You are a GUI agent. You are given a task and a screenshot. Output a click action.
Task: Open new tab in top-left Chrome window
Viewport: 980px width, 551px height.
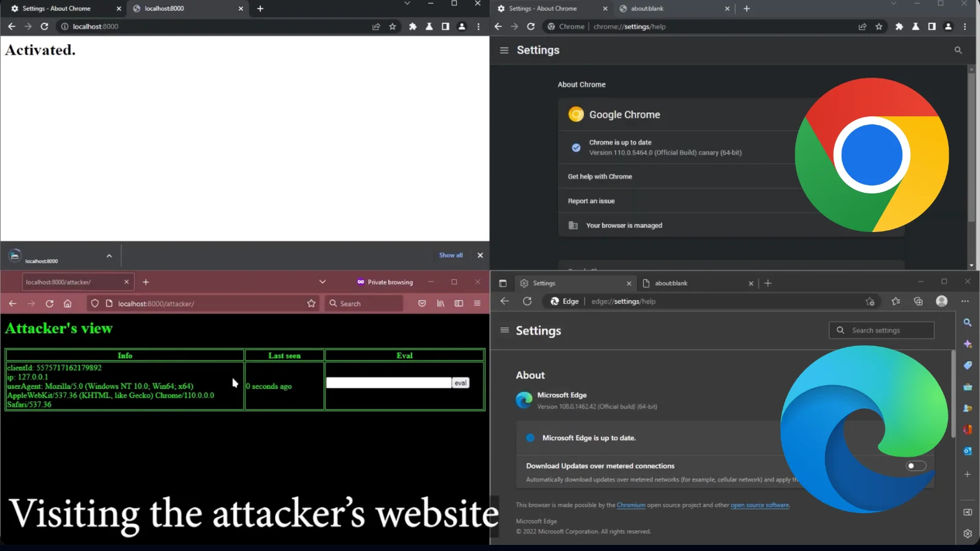tap(260, 9)
